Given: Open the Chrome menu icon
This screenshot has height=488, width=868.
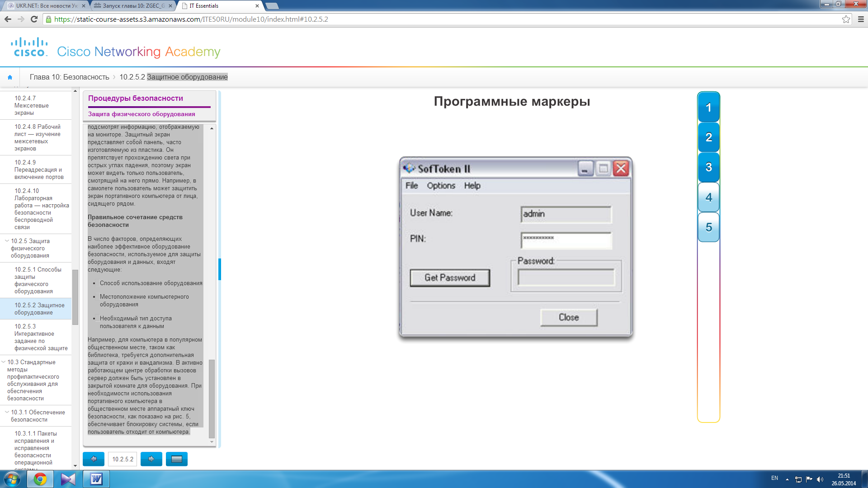Looking at the screenshot, I should coord(861,19).
